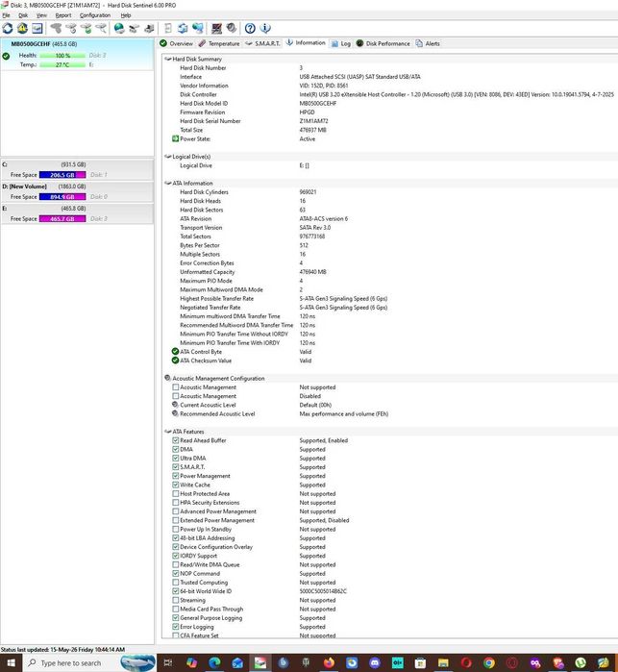Toggle the Write Cache checkbox
The width and height of the screenshot is (618, 672).
point(176,485)
